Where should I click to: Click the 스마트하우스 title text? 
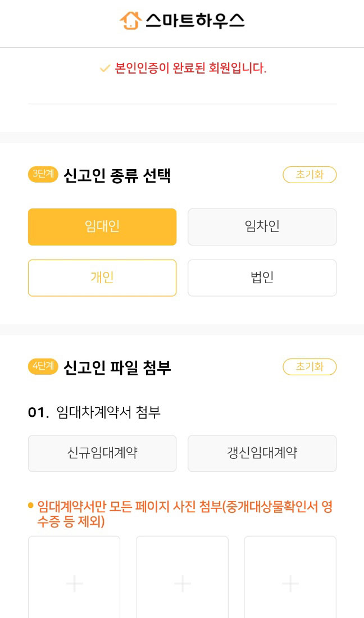(195, 21)
